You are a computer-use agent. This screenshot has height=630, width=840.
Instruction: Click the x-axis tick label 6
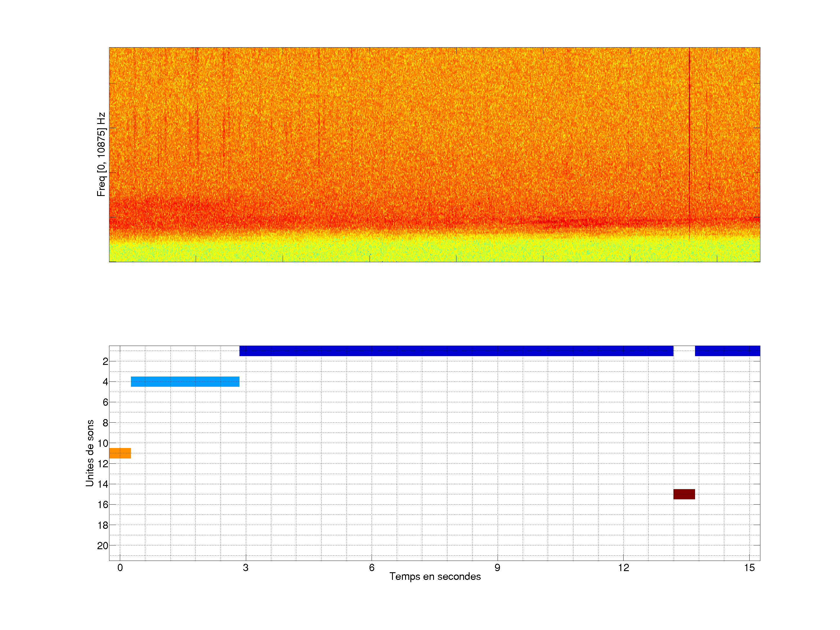point(371,568)
